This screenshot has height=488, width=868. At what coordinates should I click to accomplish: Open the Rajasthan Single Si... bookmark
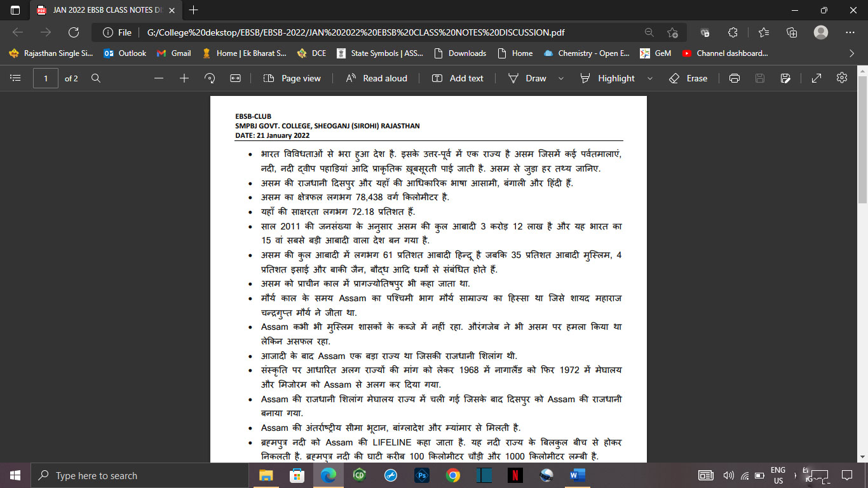[51, 53]
